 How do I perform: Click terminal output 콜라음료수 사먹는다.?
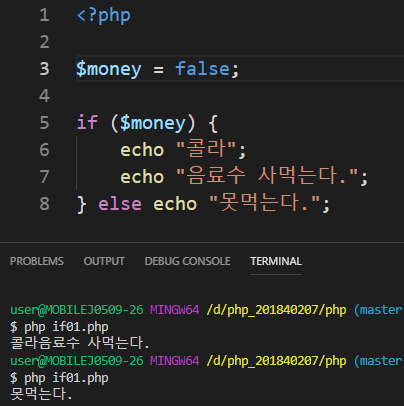80,343
